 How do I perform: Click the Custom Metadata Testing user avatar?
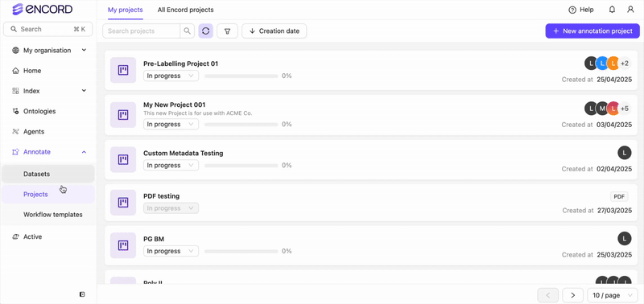[625, 153]
